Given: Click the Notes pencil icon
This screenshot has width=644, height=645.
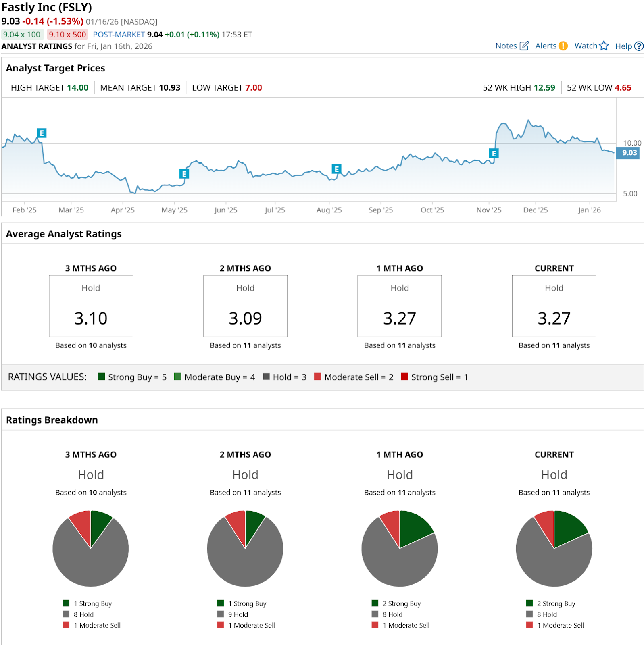Looking at the screenshot, I should point(524,46).
